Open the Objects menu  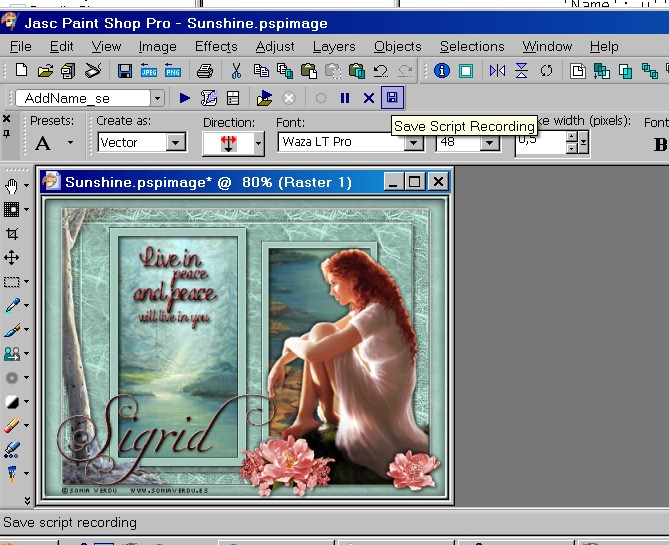coord(397,47)
